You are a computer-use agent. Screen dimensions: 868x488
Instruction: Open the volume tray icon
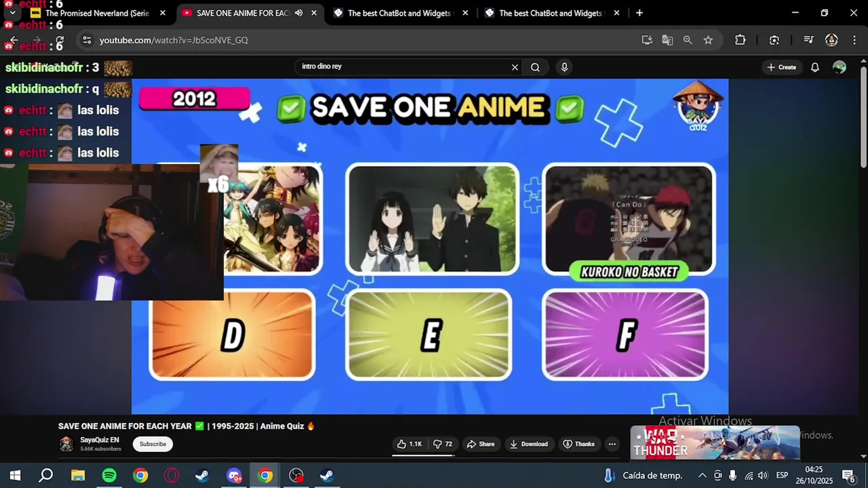tap(763, 475)
